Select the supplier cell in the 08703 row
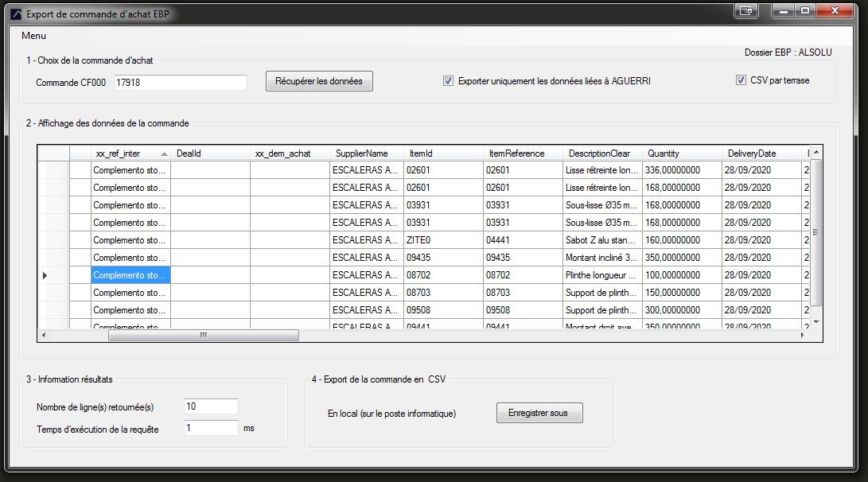Viewport: 868px width, 482px height. coord(367,293)
